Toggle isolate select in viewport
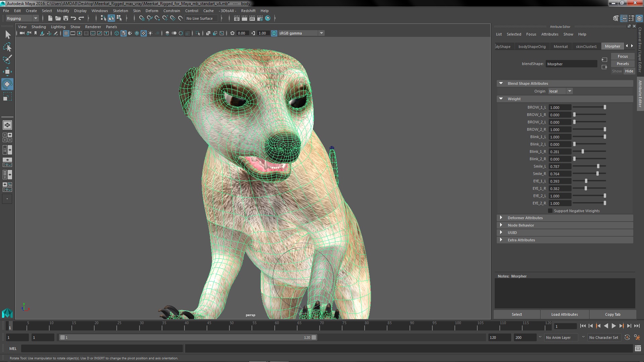 198,33
